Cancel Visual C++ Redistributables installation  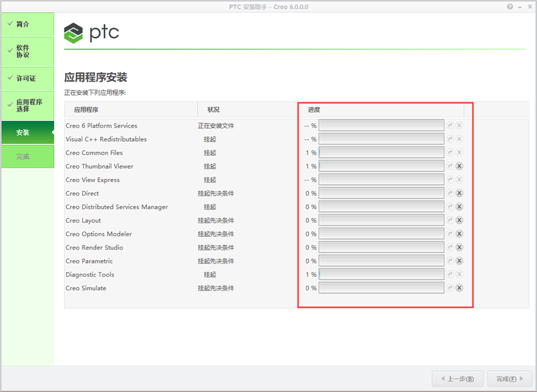[459, 139]
